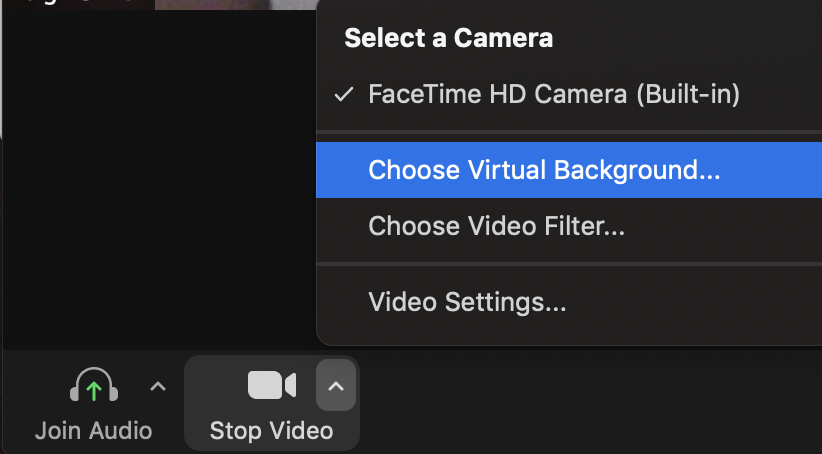822x454 pixels.
Task: Click the blue highlighted menu row
Action: tap(569, 170)
